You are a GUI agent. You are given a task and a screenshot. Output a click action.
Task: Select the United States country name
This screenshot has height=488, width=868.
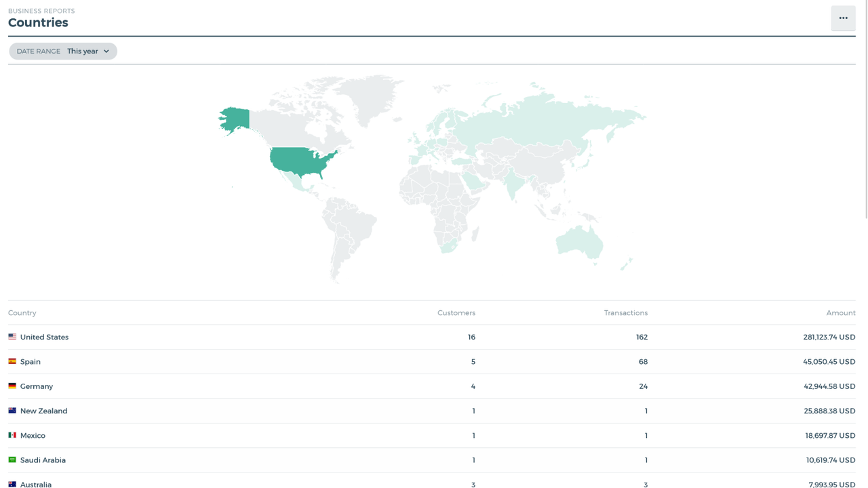tap(44, 337)
